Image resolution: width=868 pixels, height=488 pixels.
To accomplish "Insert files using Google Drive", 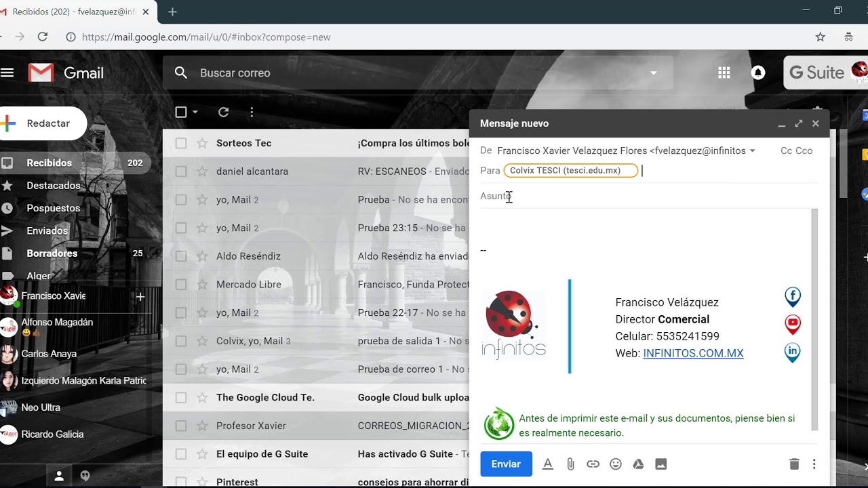I will [638, 464].
